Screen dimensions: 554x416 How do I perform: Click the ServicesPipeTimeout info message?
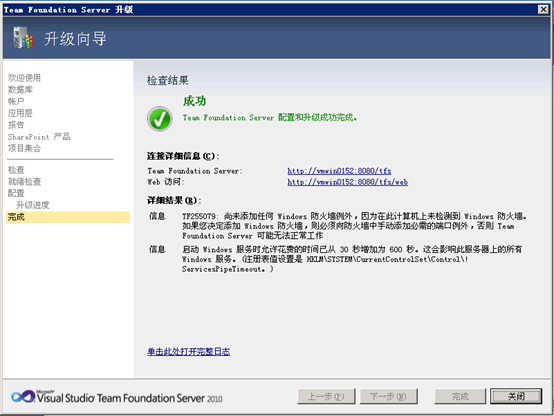point(352,259)
